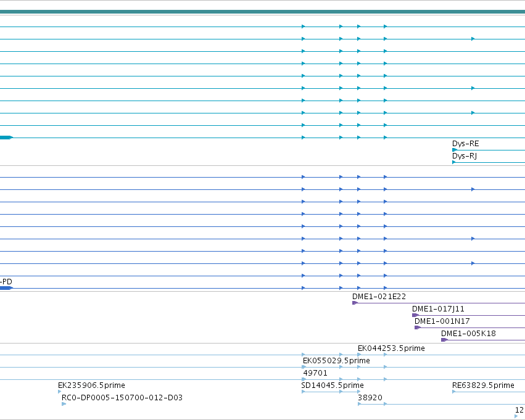Viewport: 525px width, 420px height.
Task: Click the 38920 feature label
Action: (x=370, y=398)
